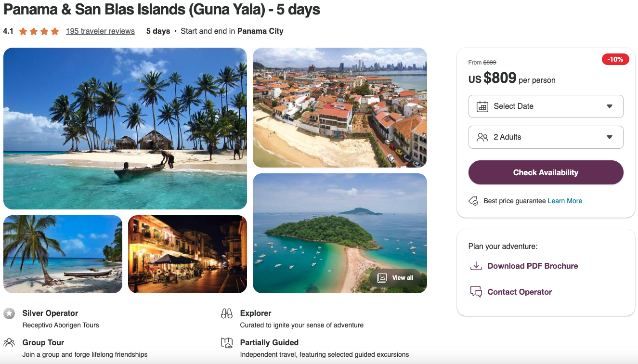
Task: Open the 195 traveler reviews link
Action: (100, 31)
